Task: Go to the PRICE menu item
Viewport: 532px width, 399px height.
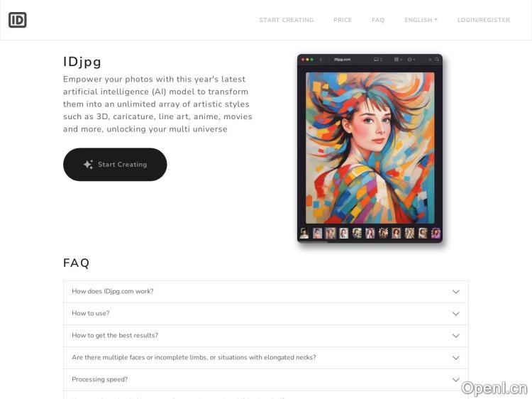Action: tap(343, 20)
